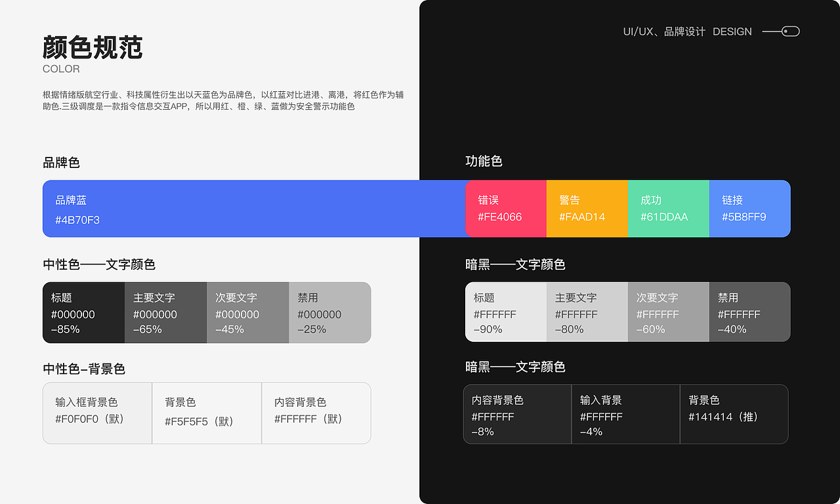The width and height of the screenshot is (840, 504).
Task: Click the 标题 #FFFFFF –90% dark theme swatch
Action: [x=505, y=312]
